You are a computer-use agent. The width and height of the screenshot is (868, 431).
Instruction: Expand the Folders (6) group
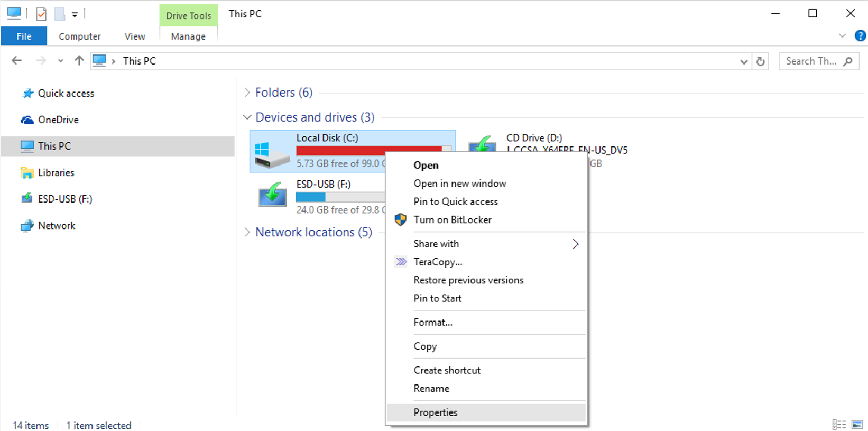point(247,93)
